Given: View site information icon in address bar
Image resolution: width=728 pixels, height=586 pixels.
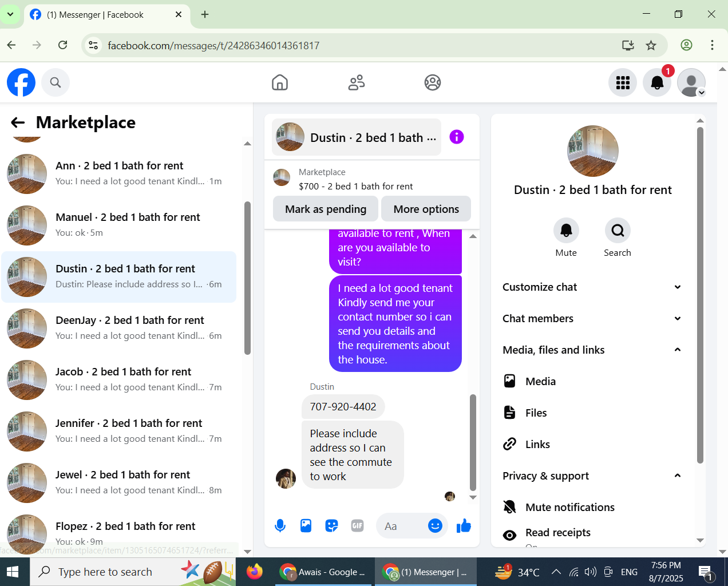Looking at the screenshot, I should (x=93, y=45).
